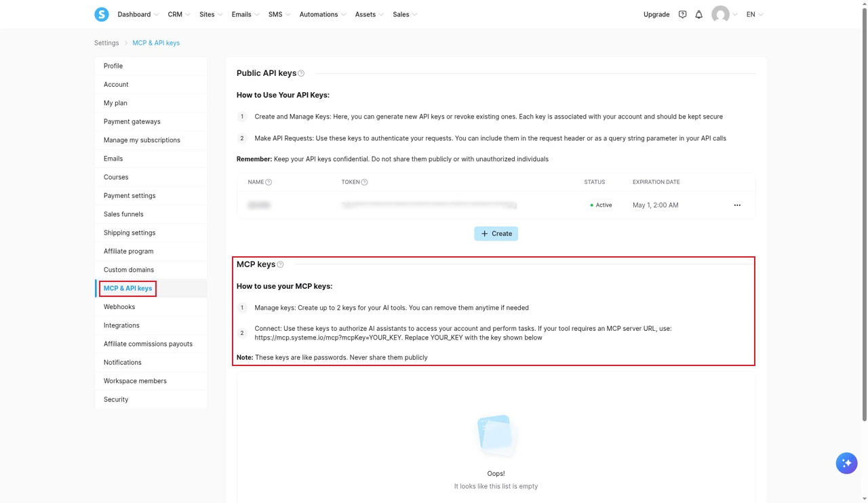Image resolution: width=868 pixels, height=503 pixels.
Task: Open Payment gateways in sidebar
Action: click(x=151, y=121)
